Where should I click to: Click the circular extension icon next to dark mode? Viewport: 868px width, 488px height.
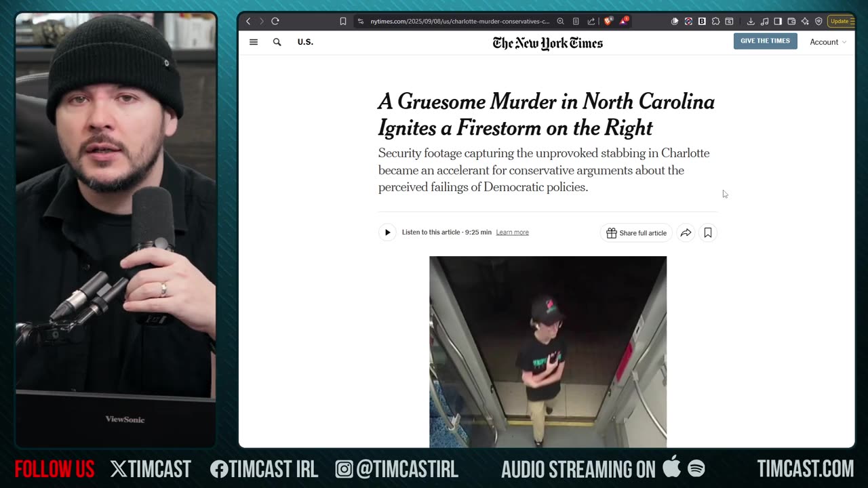[x=688, y=21]
